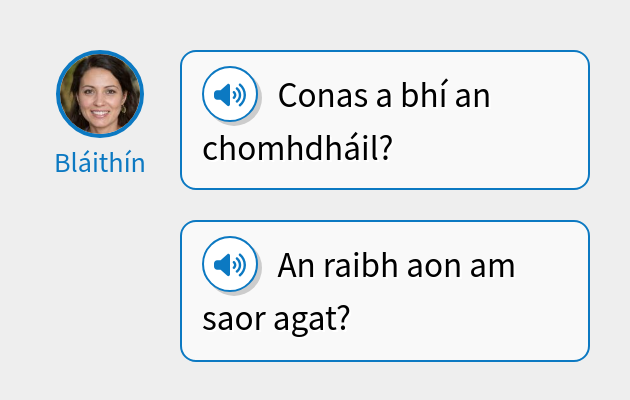Click Bláithín's profile photo
This screenshot has width=630, height=400.
click(x=100, y=94)
